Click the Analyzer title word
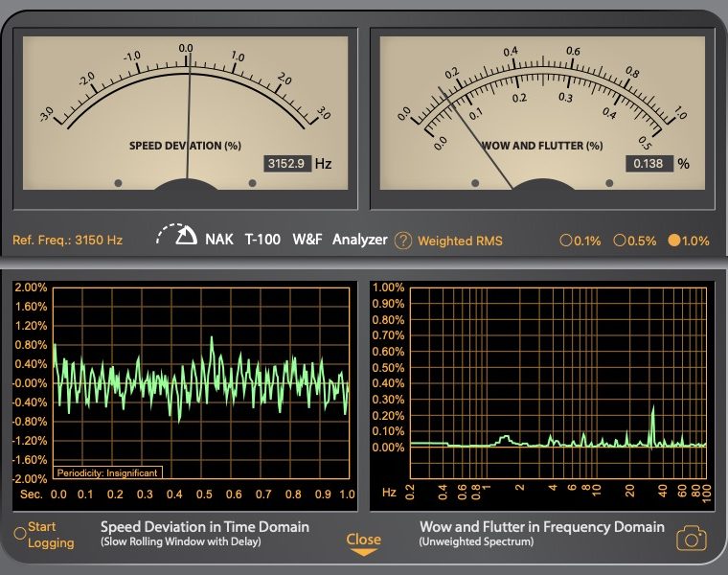This screenshot has height=575, width=728. pyautogui.click(x=360, y=240)
